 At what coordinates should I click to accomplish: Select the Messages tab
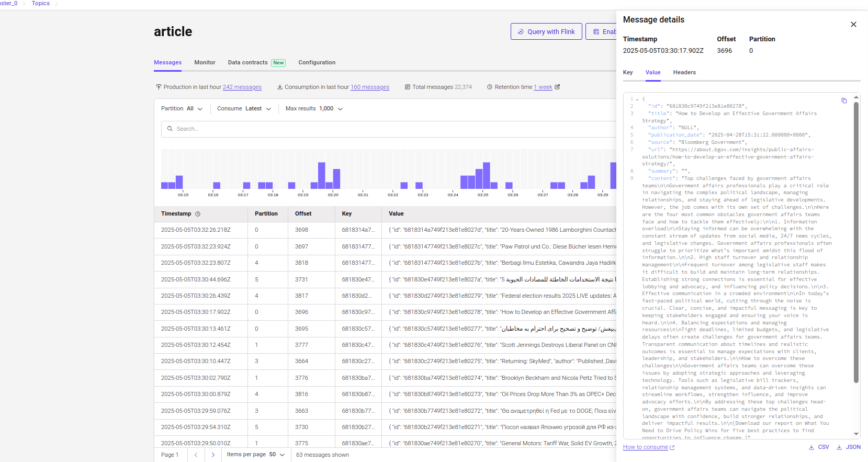pyautogui.click(x=167, y=62)
